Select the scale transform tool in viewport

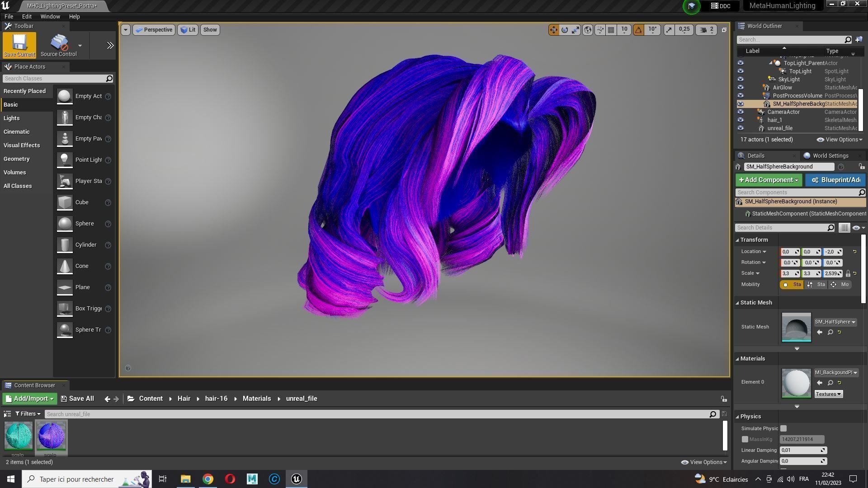[x=576, y=30]
